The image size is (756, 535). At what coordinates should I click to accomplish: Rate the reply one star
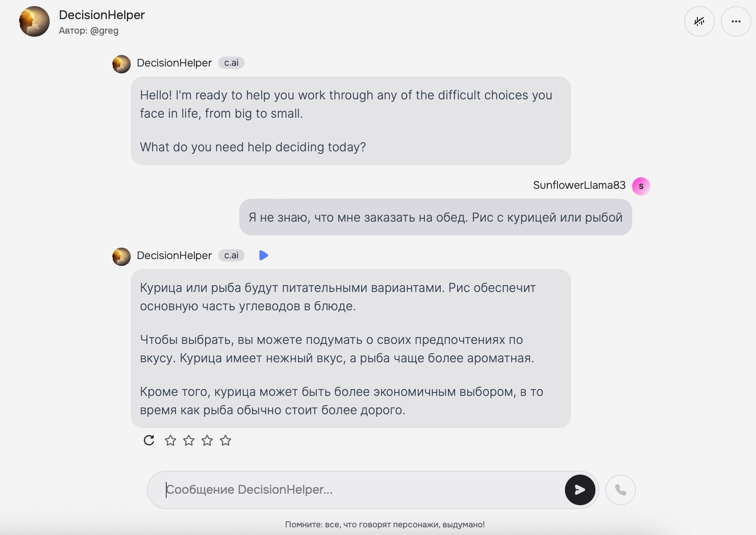(170, 441)
